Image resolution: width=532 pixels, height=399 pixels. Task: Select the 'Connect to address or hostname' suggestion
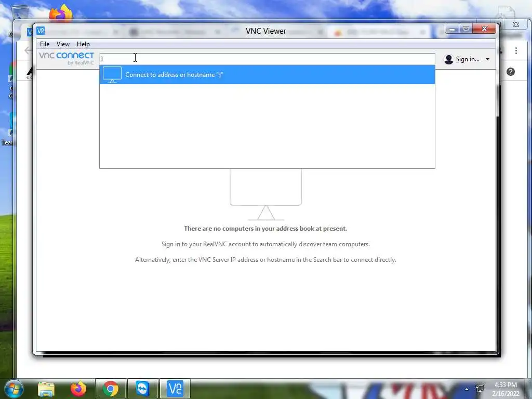pos(267,75)
